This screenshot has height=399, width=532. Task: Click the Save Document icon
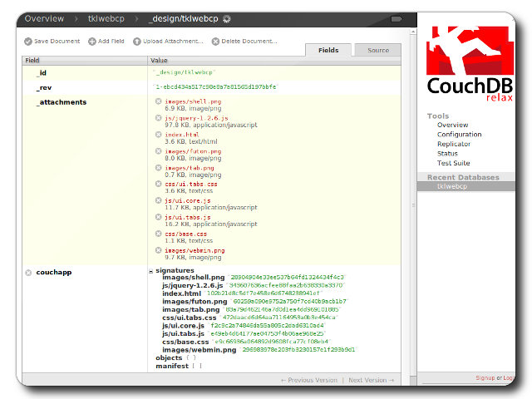[x=28, y=41]
